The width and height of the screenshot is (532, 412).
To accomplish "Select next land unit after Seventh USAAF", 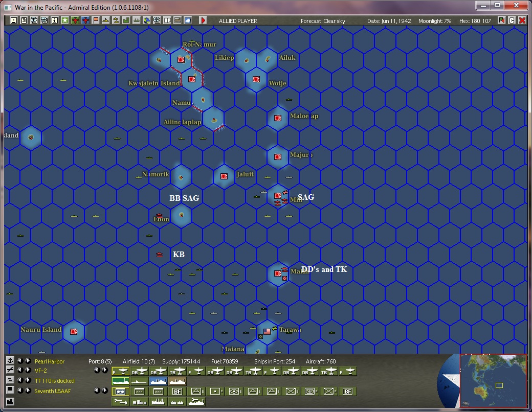I will click(28, 391).
